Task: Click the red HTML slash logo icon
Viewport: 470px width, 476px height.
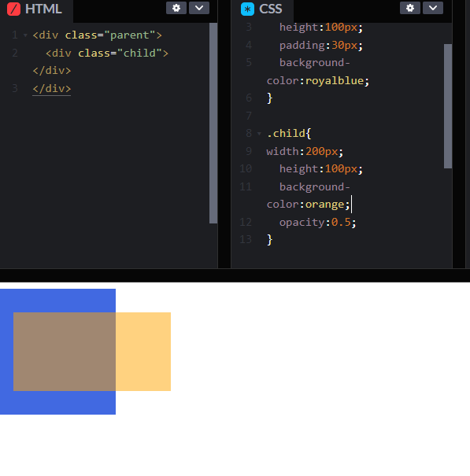Action: (x=13, y=9)
